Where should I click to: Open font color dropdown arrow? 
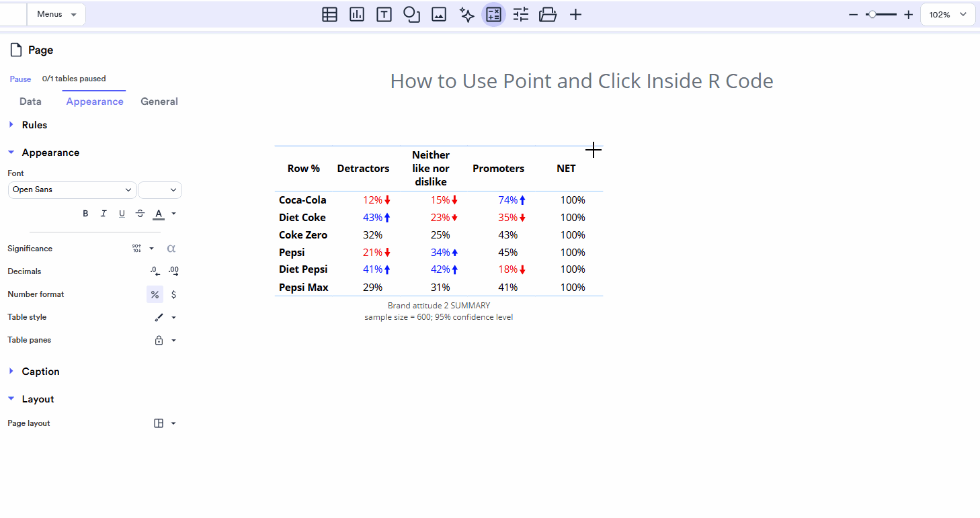[x=174, y=214]
